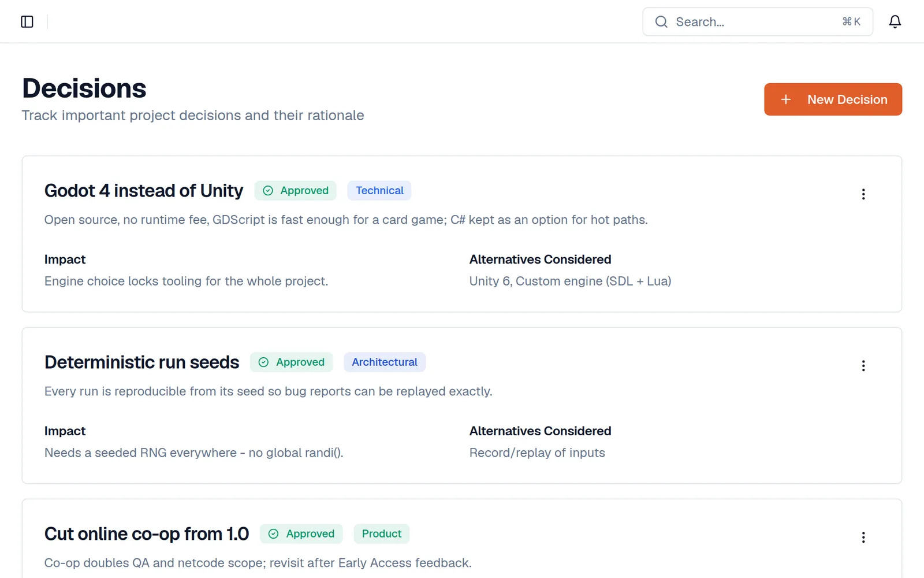The height and width of the screenshot is (578, 924).
Task: Select the Technical category tag
Action: (x=379, y=191)
